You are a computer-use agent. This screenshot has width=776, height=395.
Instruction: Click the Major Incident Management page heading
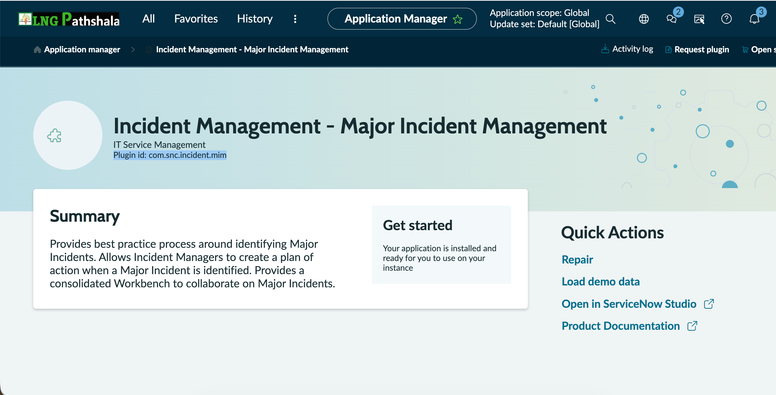[360, 126]
